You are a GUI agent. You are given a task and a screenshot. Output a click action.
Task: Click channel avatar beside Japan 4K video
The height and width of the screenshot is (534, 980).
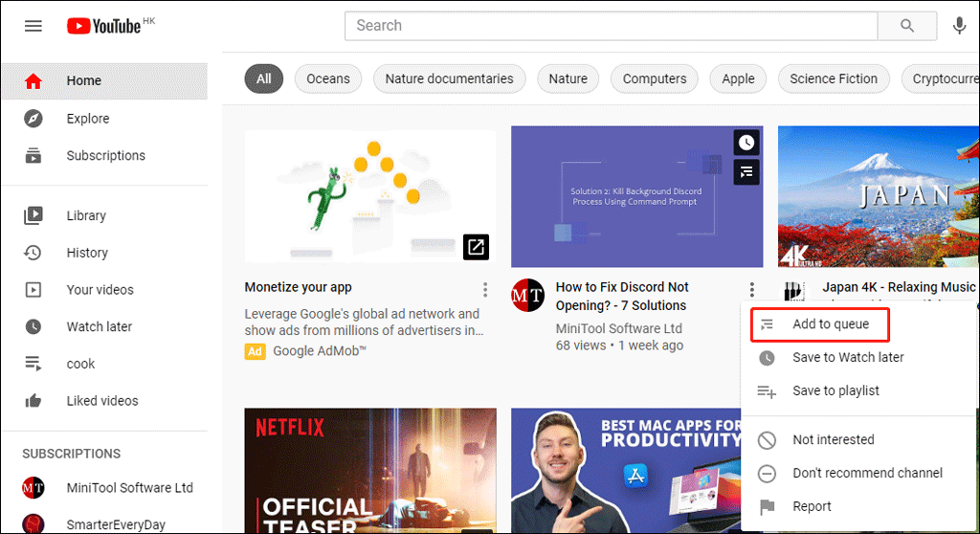[793, 291]
